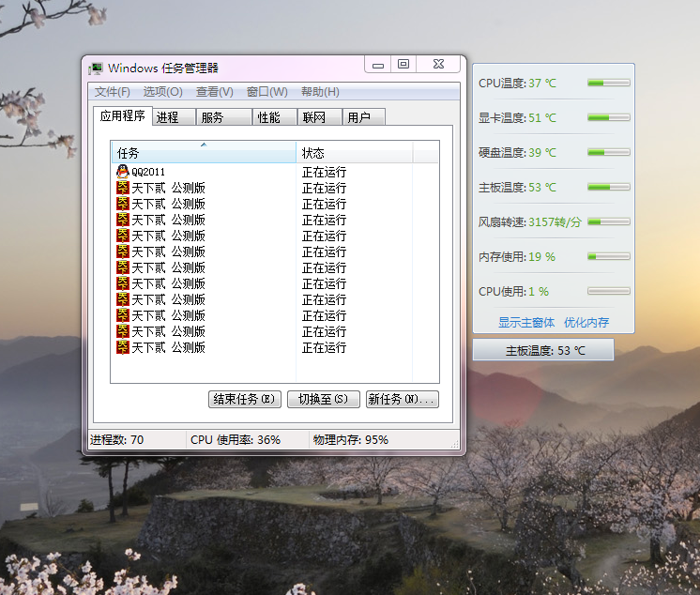This screenshot has width=700, height=595.
Task: Open the 帮助(H) menu
Action: (320, 92)
